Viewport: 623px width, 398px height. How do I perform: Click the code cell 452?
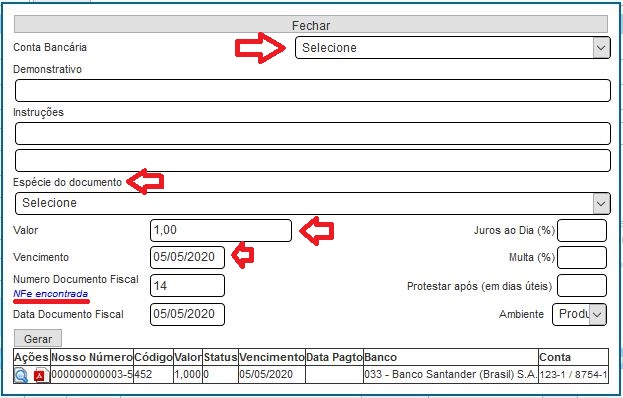point(154,375)
